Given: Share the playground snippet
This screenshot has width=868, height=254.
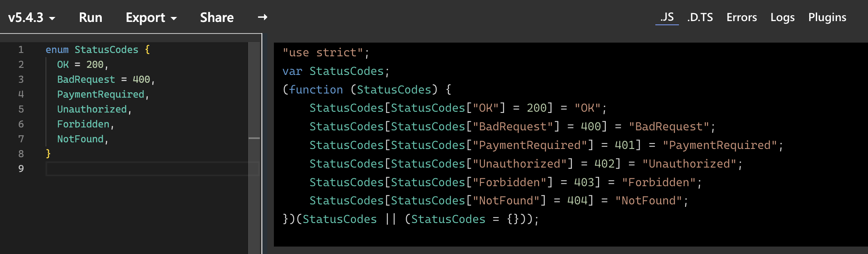Looking at the screenshot, I should (x=216, y=17).
